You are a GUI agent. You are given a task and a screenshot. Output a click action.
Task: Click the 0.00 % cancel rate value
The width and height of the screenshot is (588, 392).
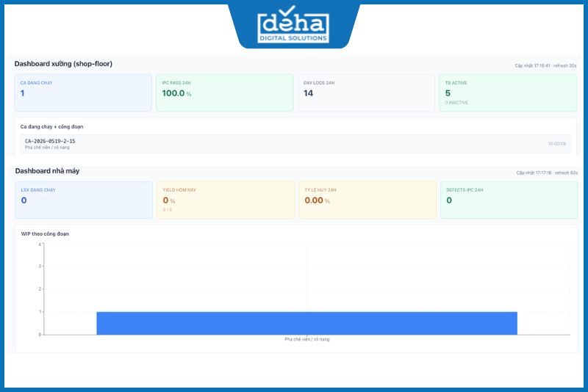coord(318,200)
